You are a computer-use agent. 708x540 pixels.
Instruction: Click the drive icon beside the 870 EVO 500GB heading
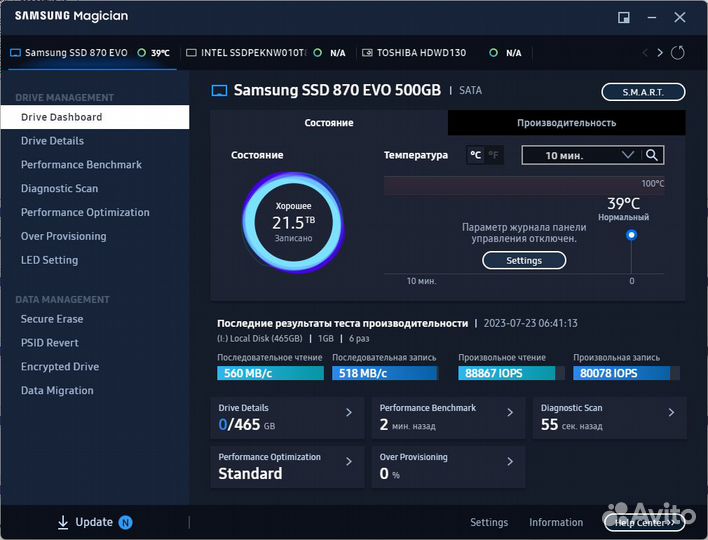[219, 91]
